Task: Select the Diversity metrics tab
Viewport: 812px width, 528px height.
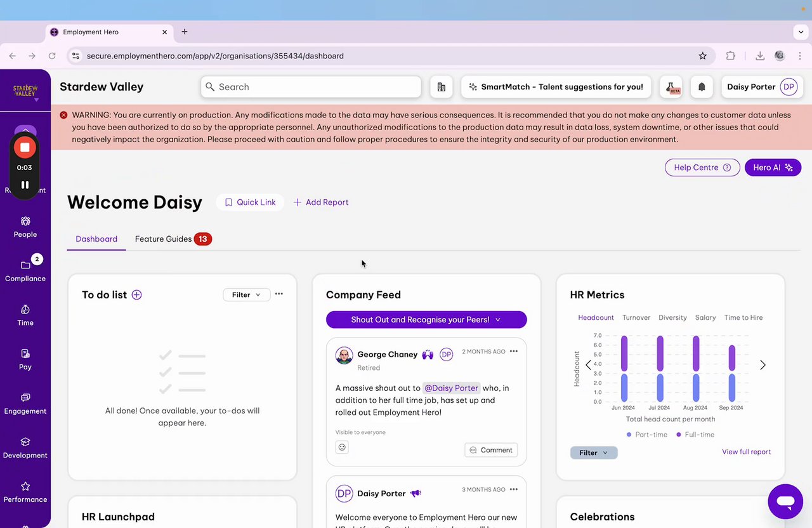Action: (672, 317)
